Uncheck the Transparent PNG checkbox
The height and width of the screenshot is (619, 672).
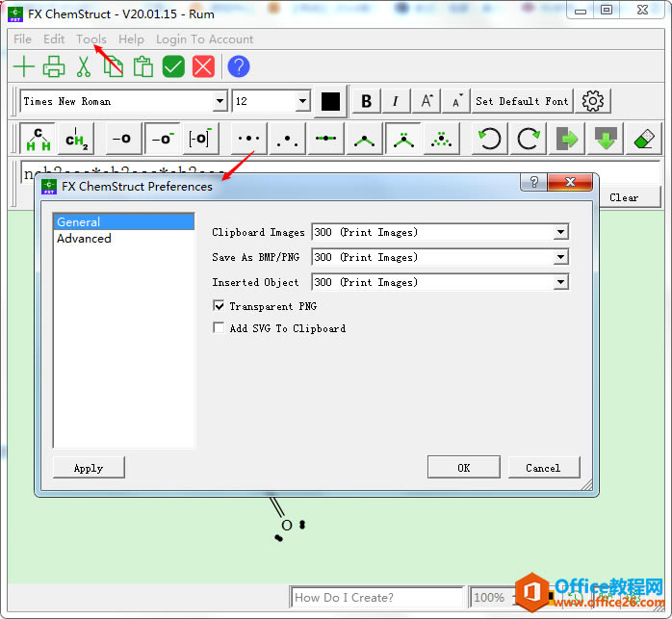(219, 306)
